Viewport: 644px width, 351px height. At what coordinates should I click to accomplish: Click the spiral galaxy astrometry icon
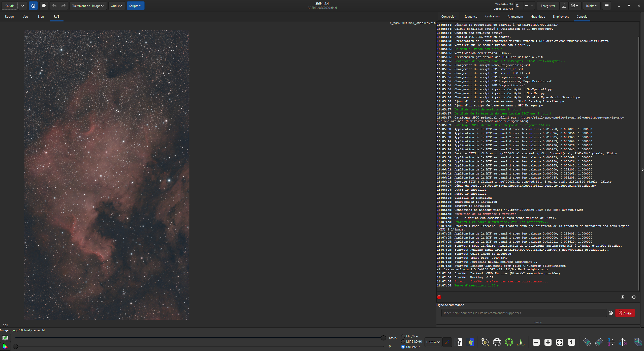[x=485, y=342]
